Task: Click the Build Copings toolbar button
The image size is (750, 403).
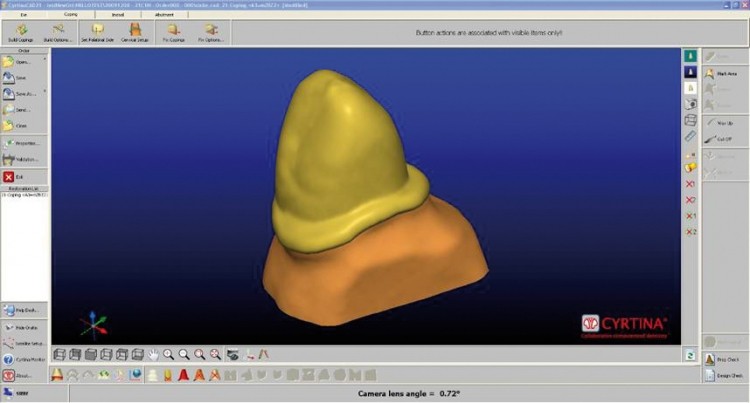Action: [21, 33]
